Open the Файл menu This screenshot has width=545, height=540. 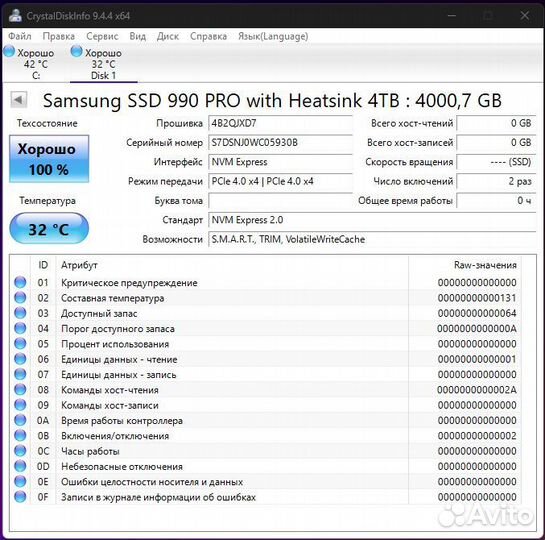(x=20, y=36)
